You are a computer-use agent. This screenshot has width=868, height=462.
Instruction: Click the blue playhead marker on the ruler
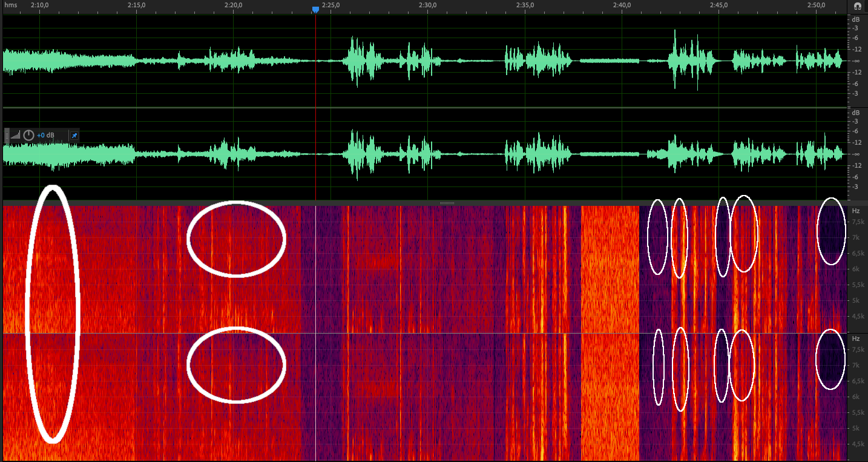tap(315, 10)
